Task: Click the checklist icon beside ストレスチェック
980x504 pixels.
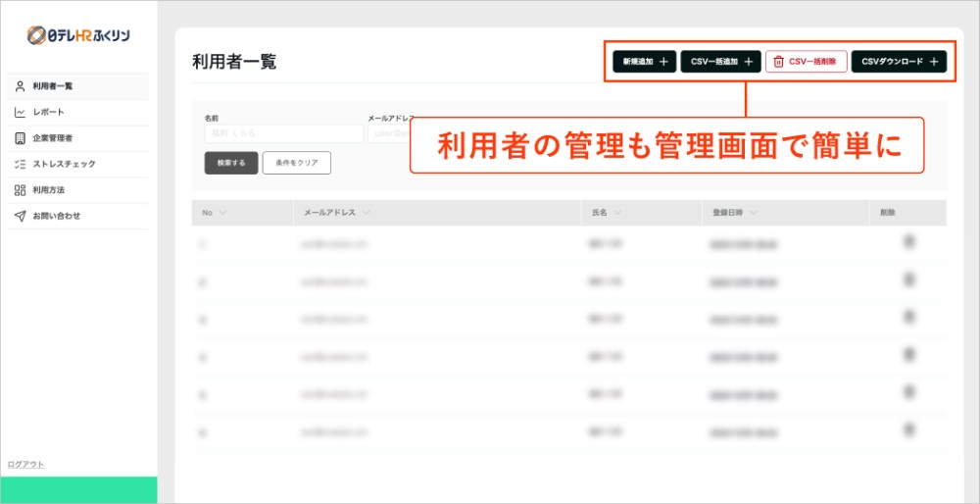Action: tap(20, 164)
